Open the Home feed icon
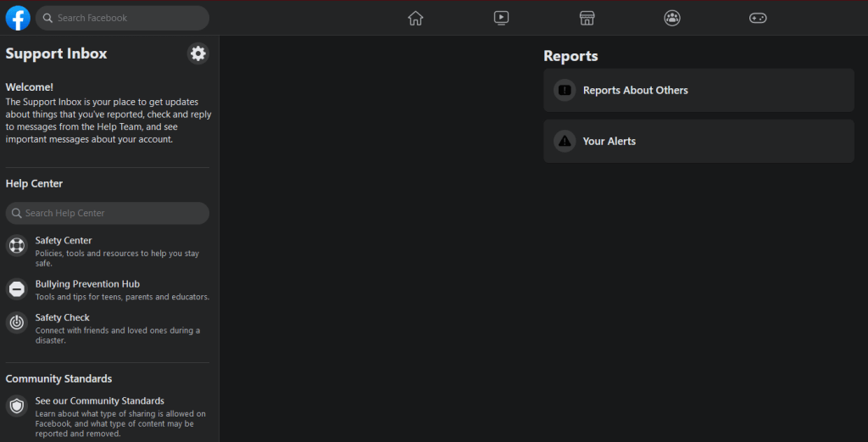868x442 pixels. pos(415,18)
